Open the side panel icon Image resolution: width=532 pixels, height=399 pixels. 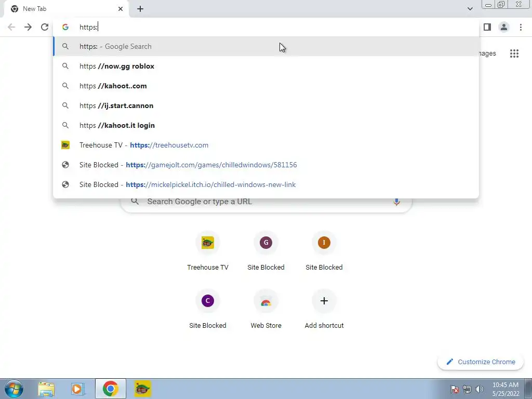[x=487, y=27]
